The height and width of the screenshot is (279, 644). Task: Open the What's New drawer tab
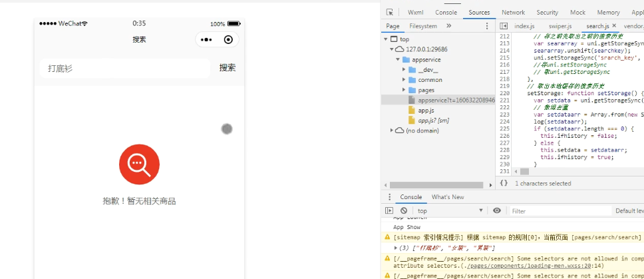[x=448, y=197]
